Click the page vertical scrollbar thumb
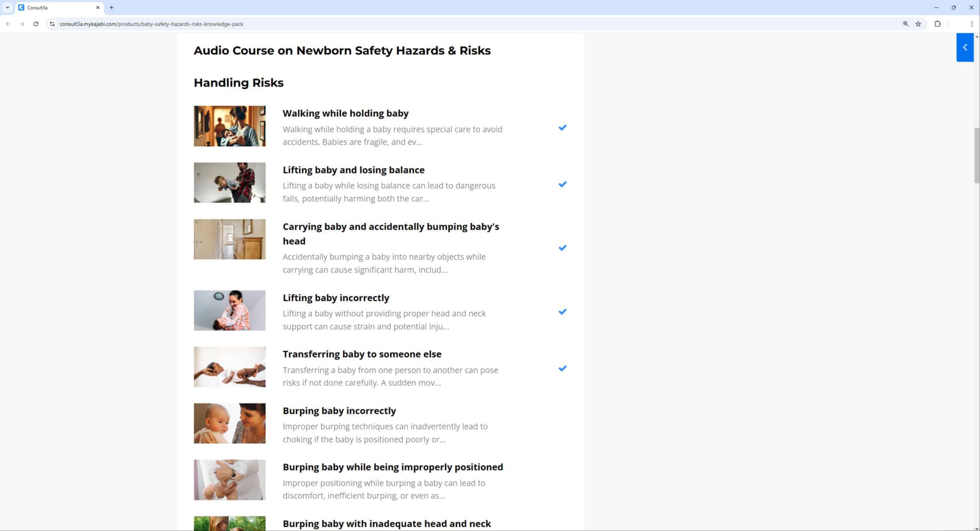This screenshot has width=980, height=531. (x=977, y=155)
